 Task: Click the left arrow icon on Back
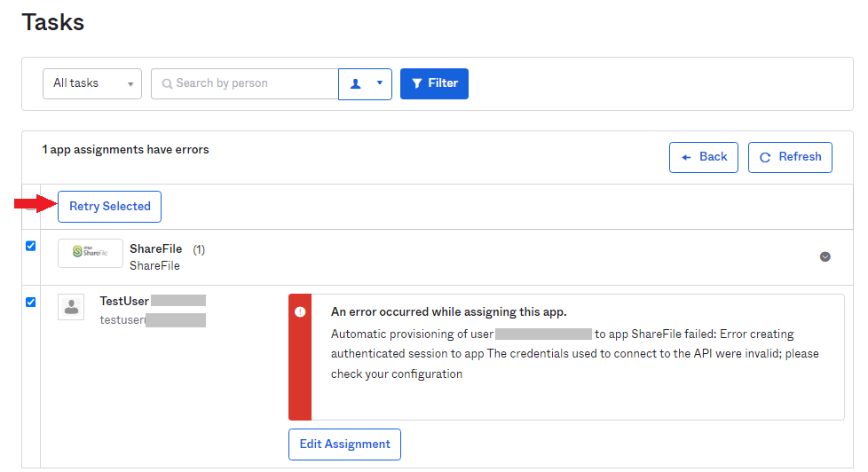pyautogui.click(x=686, y=157)
